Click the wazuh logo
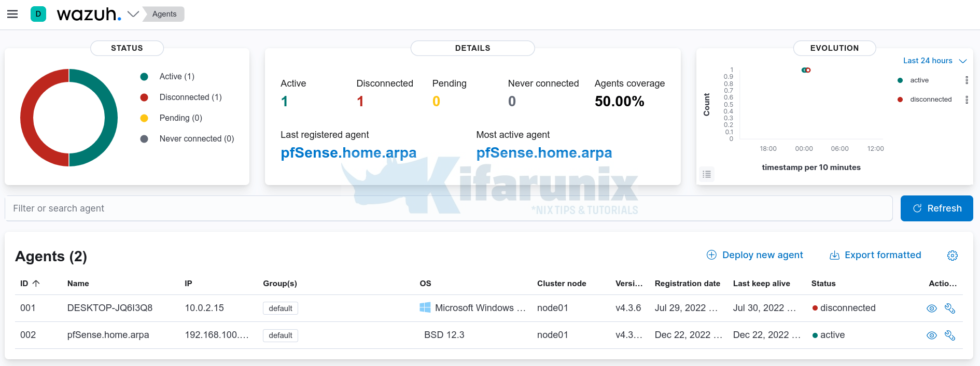The height and width of the screenshot is (366, 980). coord(89,14)
